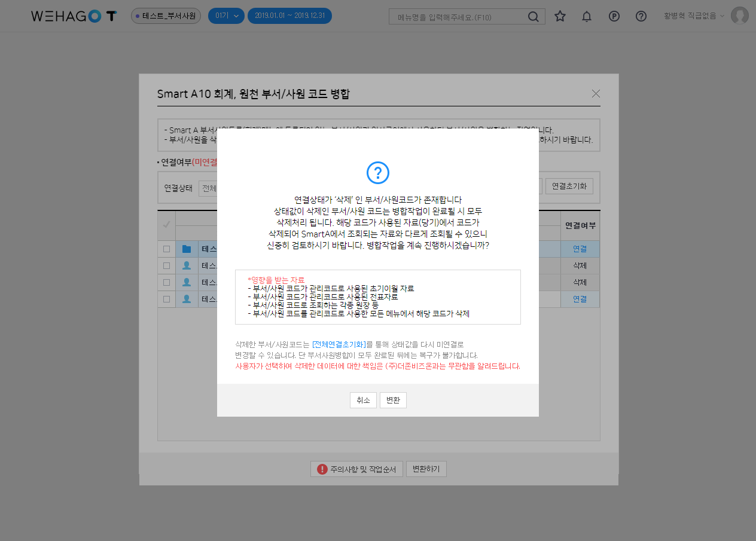Click the search magnifier icon
This screenshot has width=756, height=541.
[x=533, y=17]
